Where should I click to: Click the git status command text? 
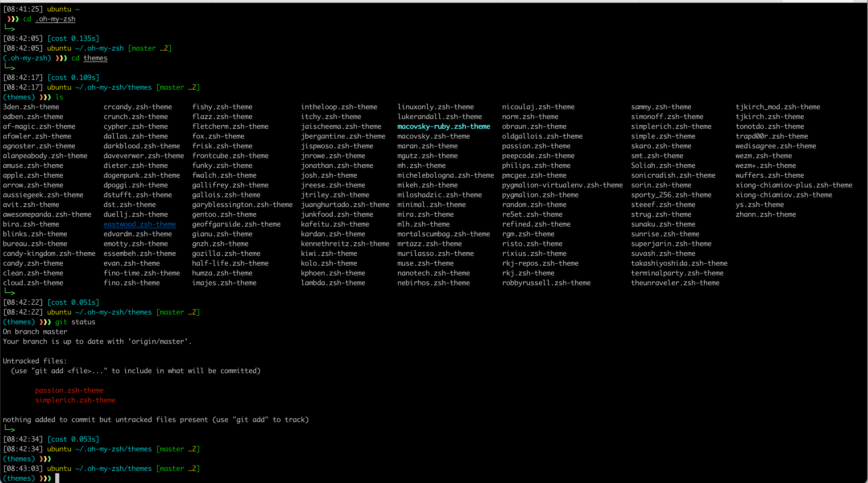point(75,322)
